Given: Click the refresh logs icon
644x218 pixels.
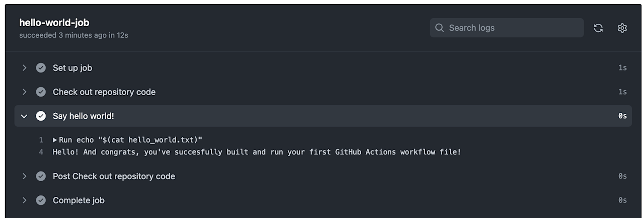Looking at the screenshot, I should (598, 28).
